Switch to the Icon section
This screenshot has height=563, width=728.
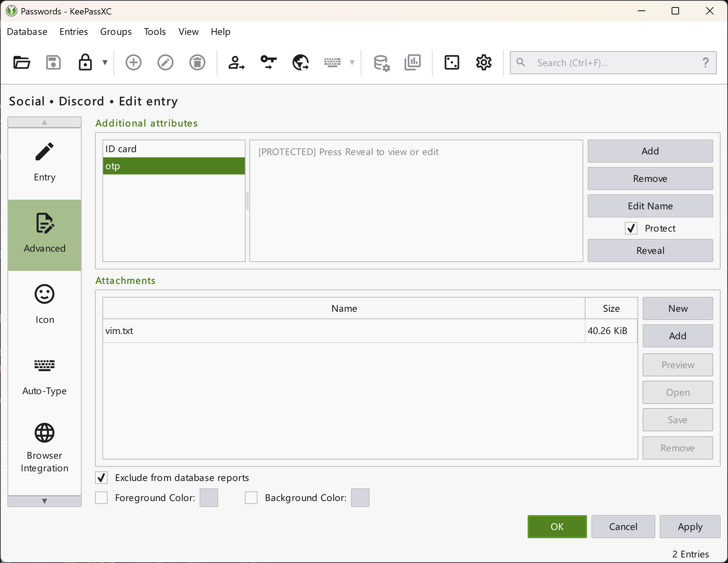(45, 306)
